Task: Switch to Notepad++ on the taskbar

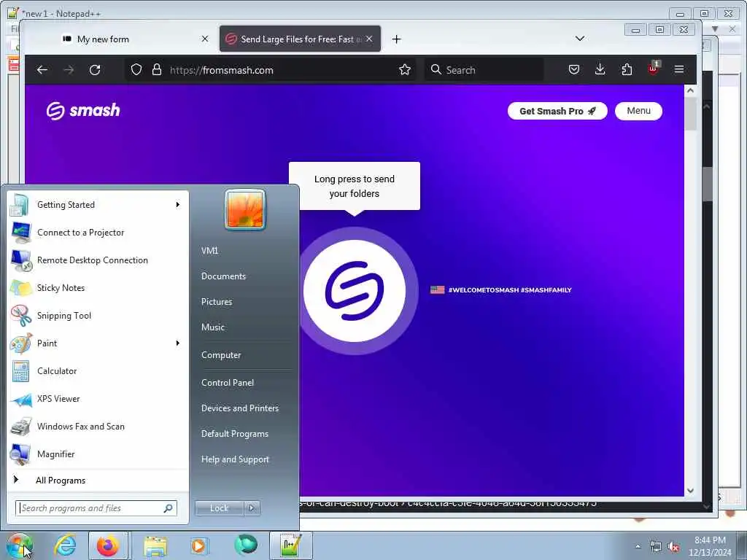Action: 290,545
